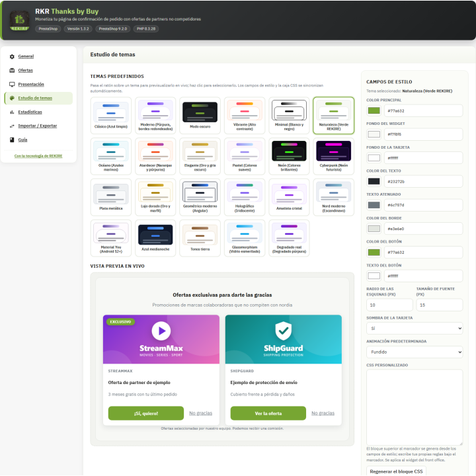Open the Color del botón swatch
The image size is (476, 476).
pos(374,253)
